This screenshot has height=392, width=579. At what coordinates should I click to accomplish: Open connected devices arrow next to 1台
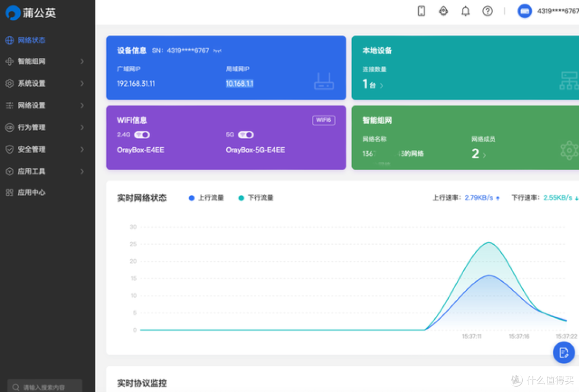click(x=382, y=86)
